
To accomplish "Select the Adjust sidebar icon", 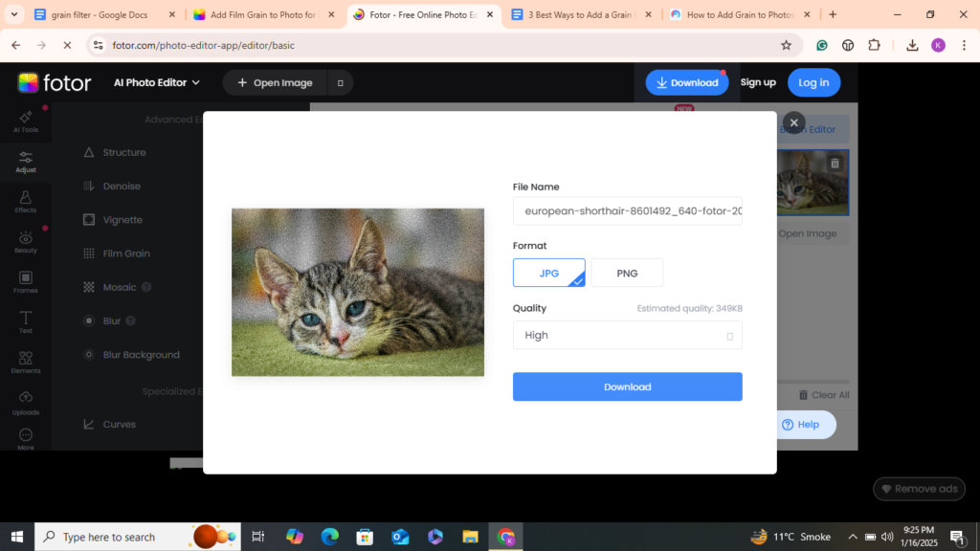I will (26, 162).
